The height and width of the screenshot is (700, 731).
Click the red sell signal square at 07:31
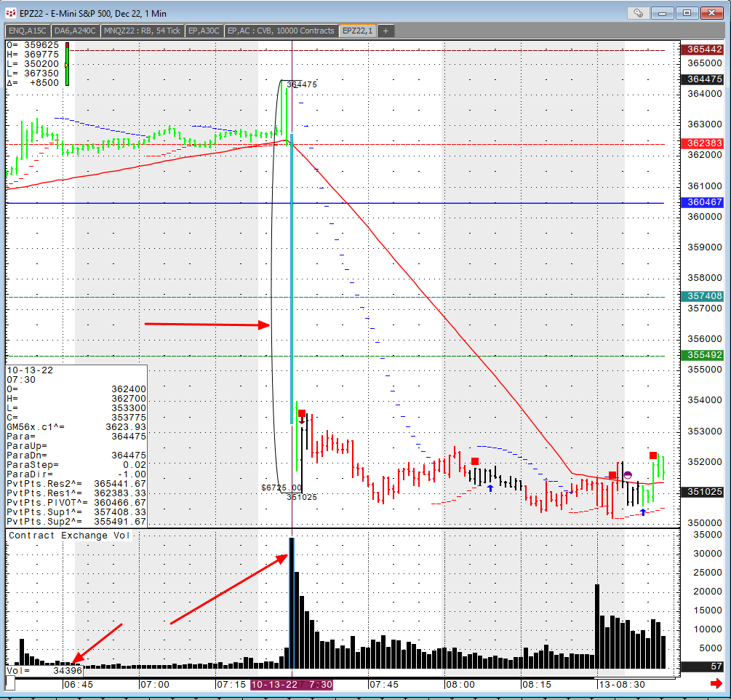click(302, 413)
